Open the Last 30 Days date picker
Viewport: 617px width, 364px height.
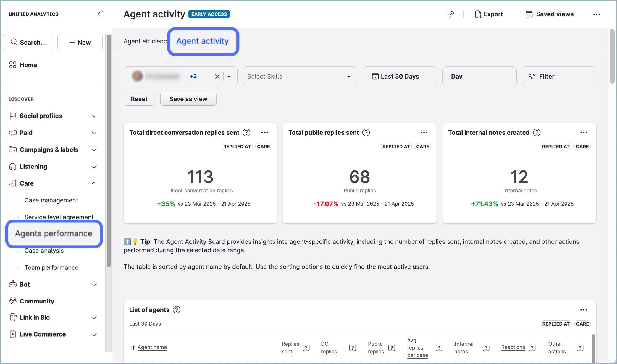pos(399,77)
